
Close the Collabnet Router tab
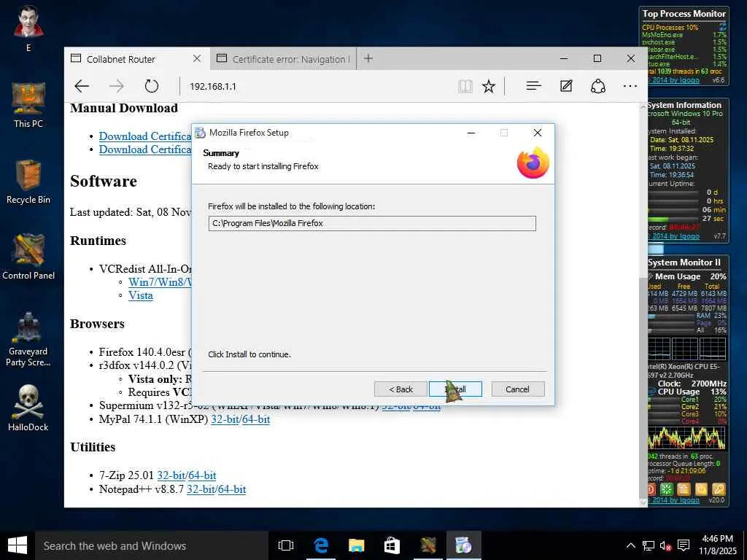click(x=197, y=58)
